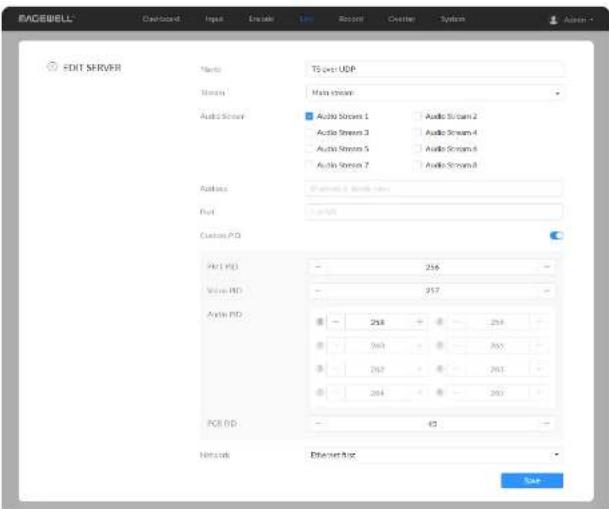Image resolution: width=609 pixels, height=509 pixels.
Task: Click the Audio PID value 259
Action: point(497,322)
